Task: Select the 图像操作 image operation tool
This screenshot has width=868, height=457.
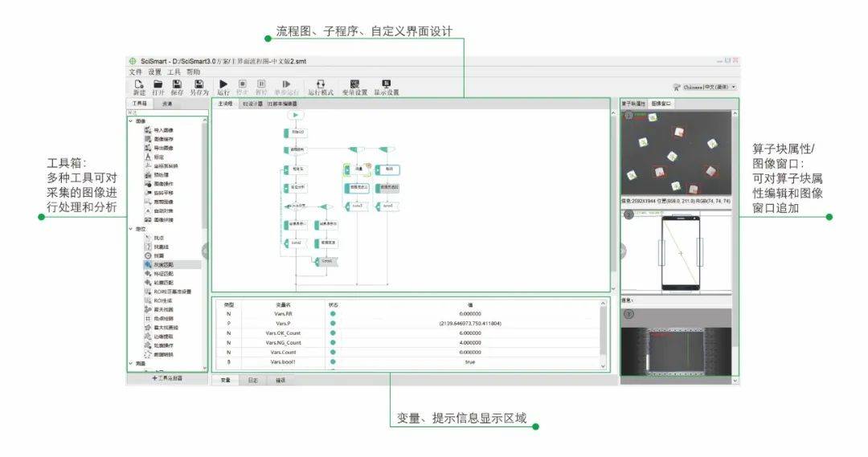Action: point(159,184)
